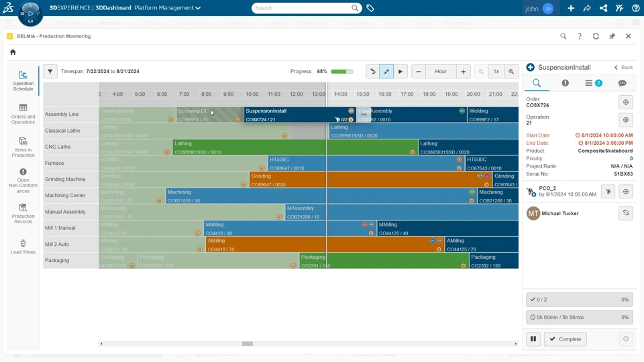Open Production Records view
Screen dimensions: 644x362
tap(23, 213)
